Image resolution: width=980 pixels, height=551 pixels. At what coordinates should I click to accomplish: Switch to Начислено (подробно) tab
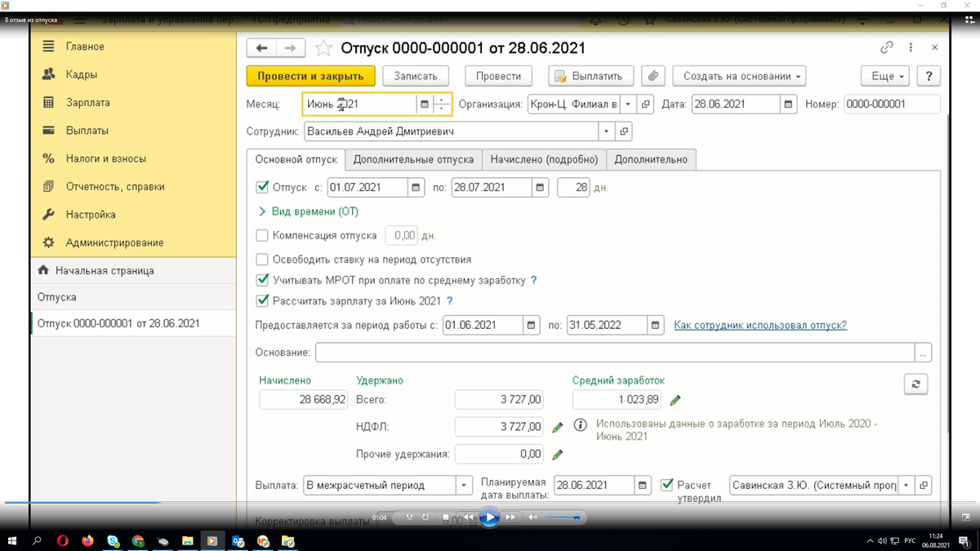544,159
